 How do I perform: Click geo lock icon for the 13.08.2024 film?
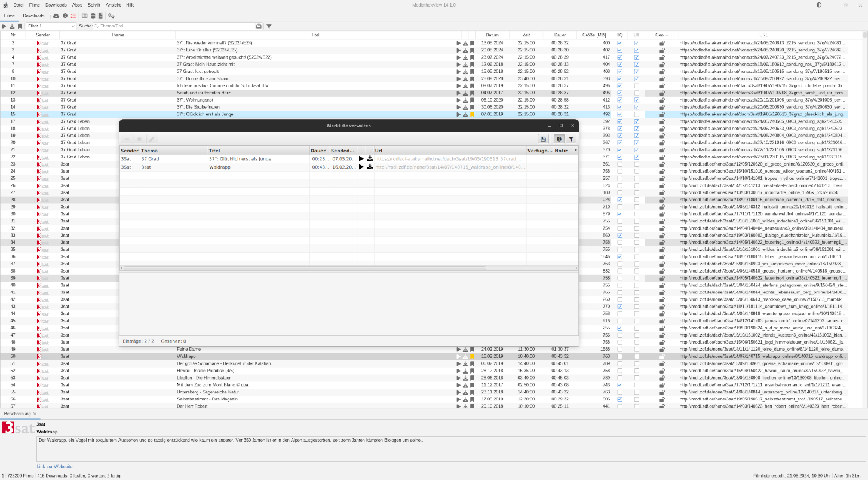click(x=661, y=43)
